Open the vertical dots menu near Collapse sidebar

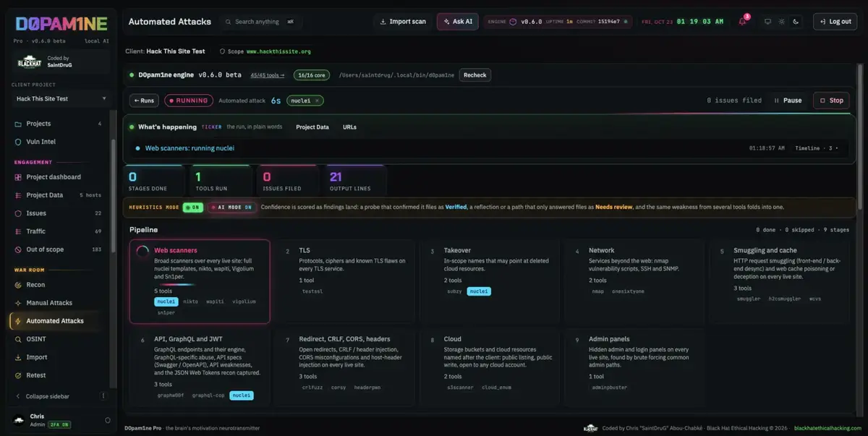103,396
